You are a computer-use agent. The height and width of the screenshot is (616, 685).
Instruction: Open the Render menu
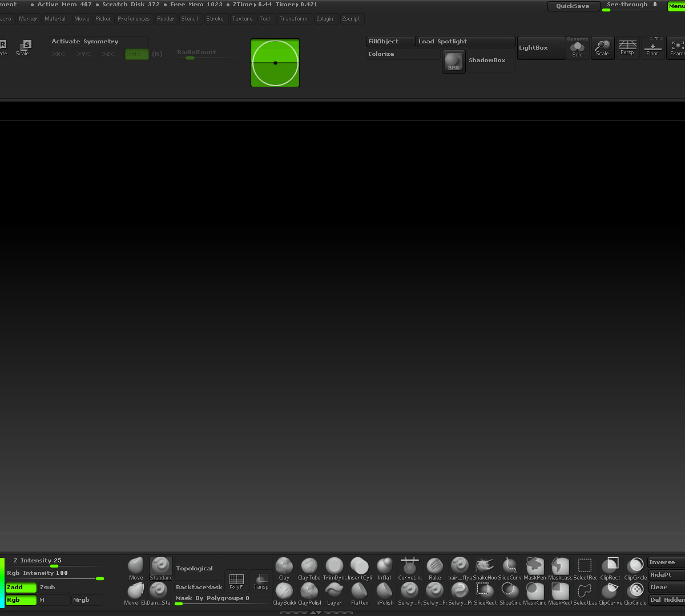click(166, 19)
